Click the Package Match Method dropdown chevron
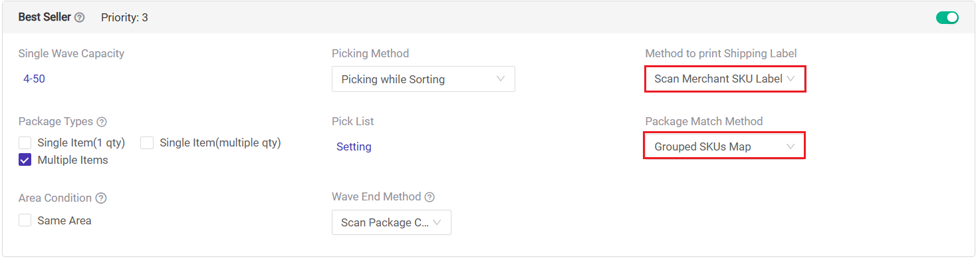Image resolution: width=980 pixels, height=265 pixels. click(791, 146)
